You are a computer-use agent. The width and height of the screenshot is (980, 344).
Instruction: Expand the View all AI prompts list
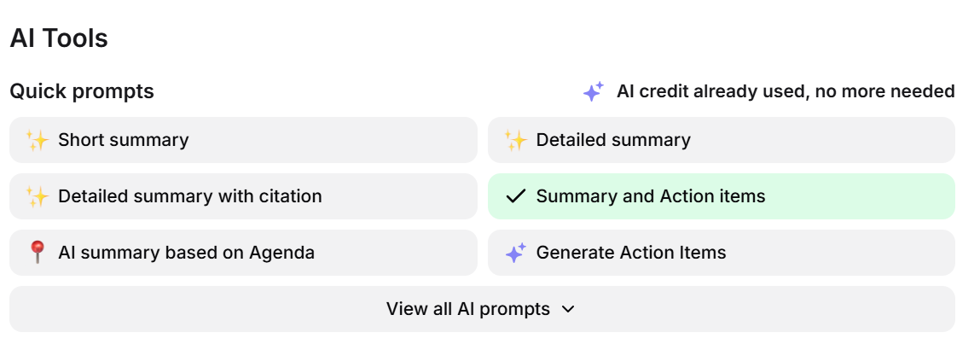pyautogui.click(x=481, y=309)
